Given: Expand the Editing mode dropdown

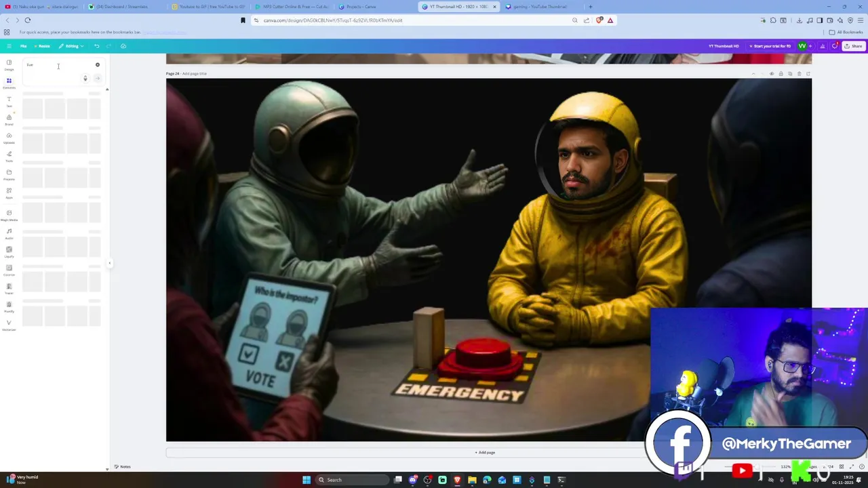Looking at the screenshot, I should pos(71,46).
